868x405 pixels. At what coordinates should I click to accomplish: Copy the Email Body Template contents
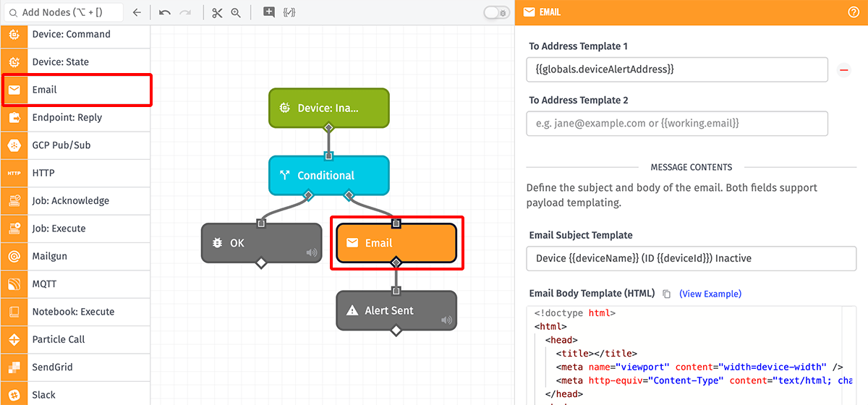coord(667,294)
